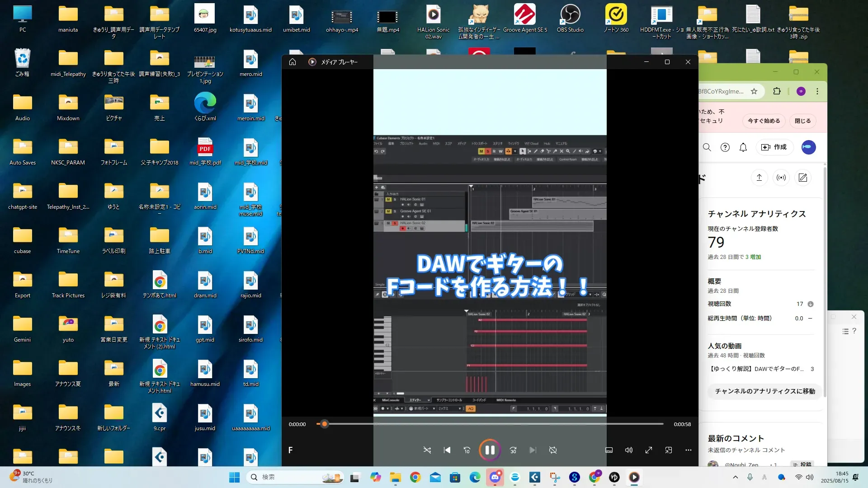The width and height of the screenshot is (868, 488).
Task: Open the subtitles/captions menu
Action: click(x=609, y=450)
